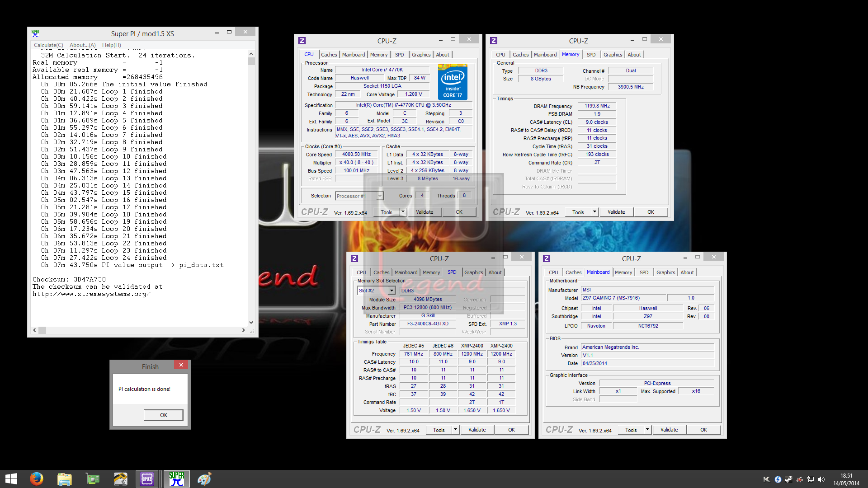Switch to CPU-Z via taskbar icon
The width and height of the screenshot is (868, 488).
coord(147,479)
